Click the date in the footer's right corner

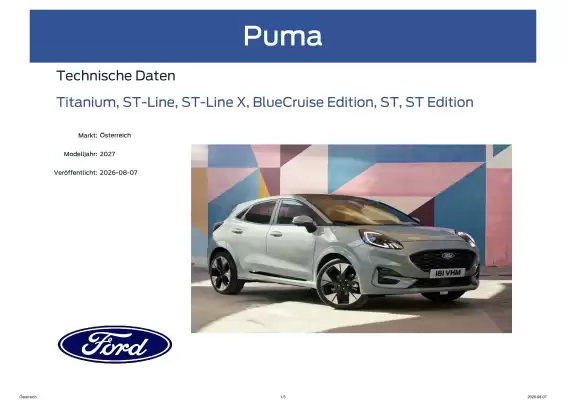pos(537,396)
